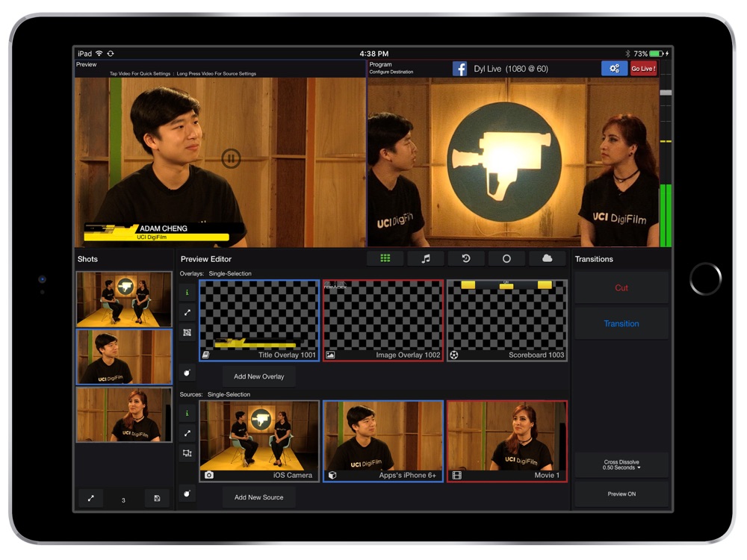Toggle Preview ON button

pos(622,494)
